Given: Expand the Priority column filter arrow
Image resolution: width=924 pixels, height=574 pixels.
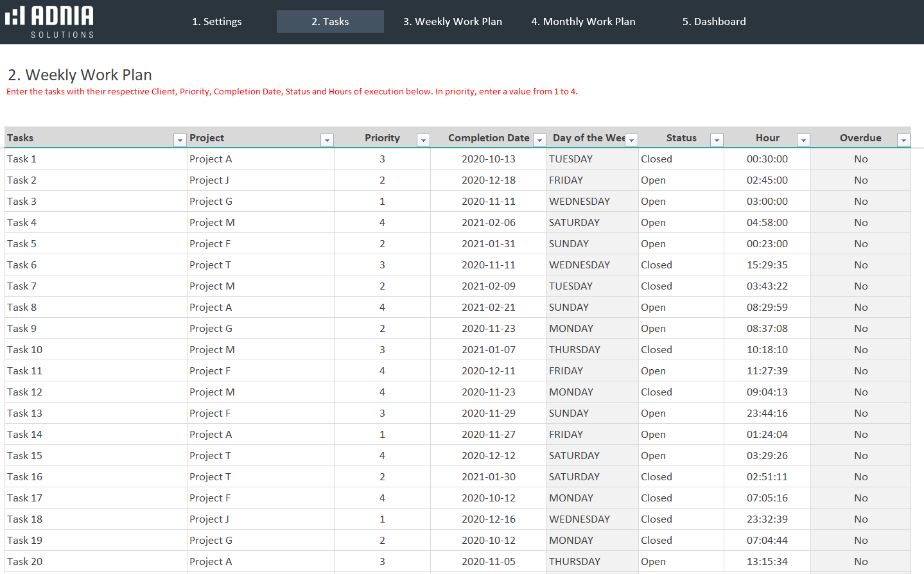Looking at the screenshot, I should [423, 141].
